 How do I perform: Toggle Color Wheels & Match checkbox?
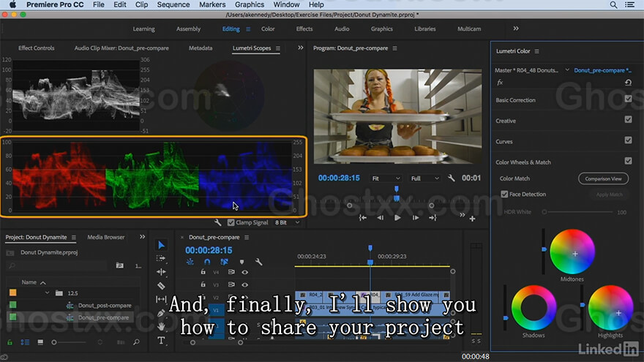628,161
